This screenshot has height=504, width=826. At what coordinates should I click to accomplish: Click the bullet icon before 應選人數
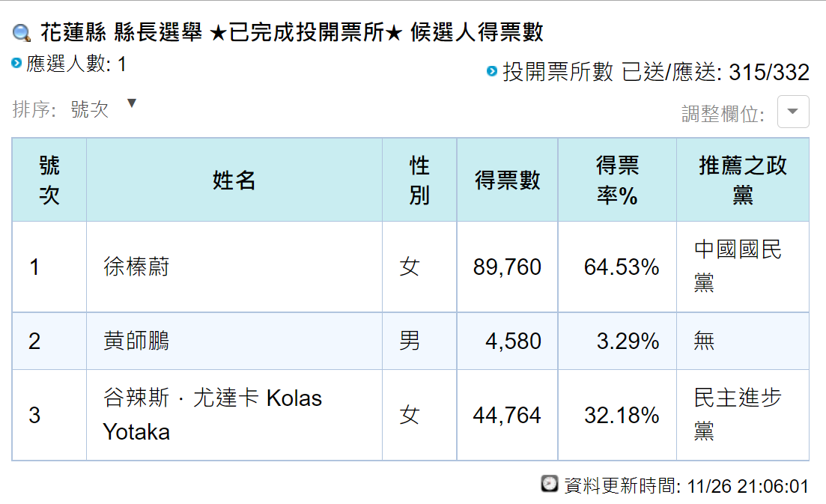pyautogui.click(x=16, y=63)
